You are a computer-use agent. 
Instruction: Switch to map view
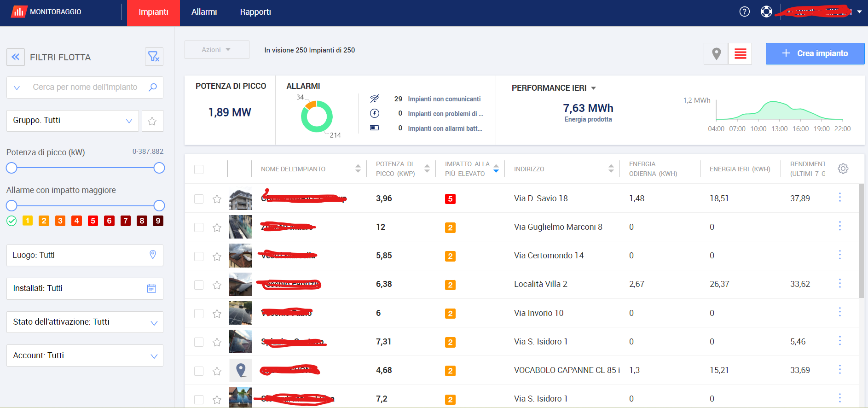pos(716,54)
